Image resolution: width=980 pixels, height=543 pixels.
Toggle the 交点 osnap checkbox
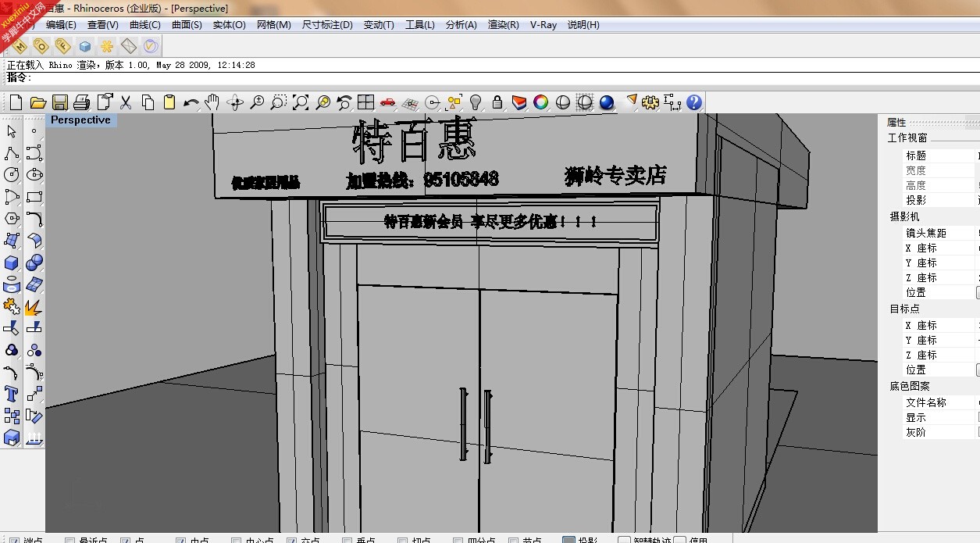coord(291,540)
